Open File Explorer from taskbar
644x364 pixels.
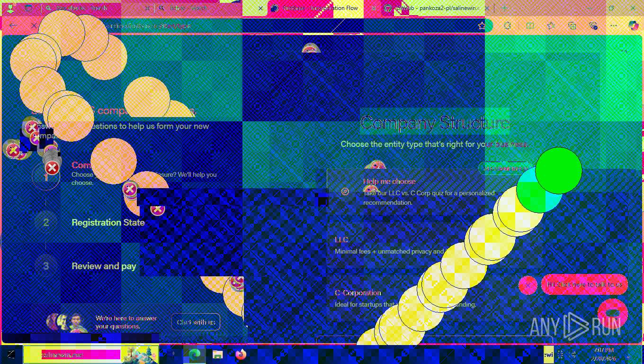[x=217, y=354]
